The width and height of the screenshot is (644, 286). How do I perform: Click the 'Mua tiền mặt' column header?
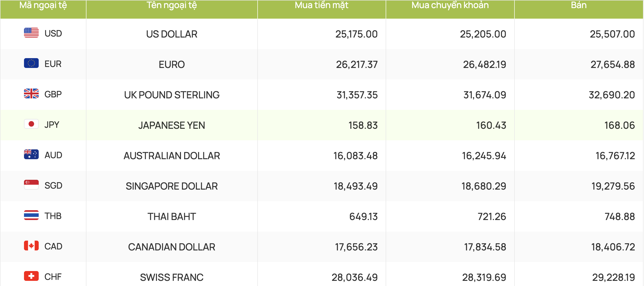(322, 5)
